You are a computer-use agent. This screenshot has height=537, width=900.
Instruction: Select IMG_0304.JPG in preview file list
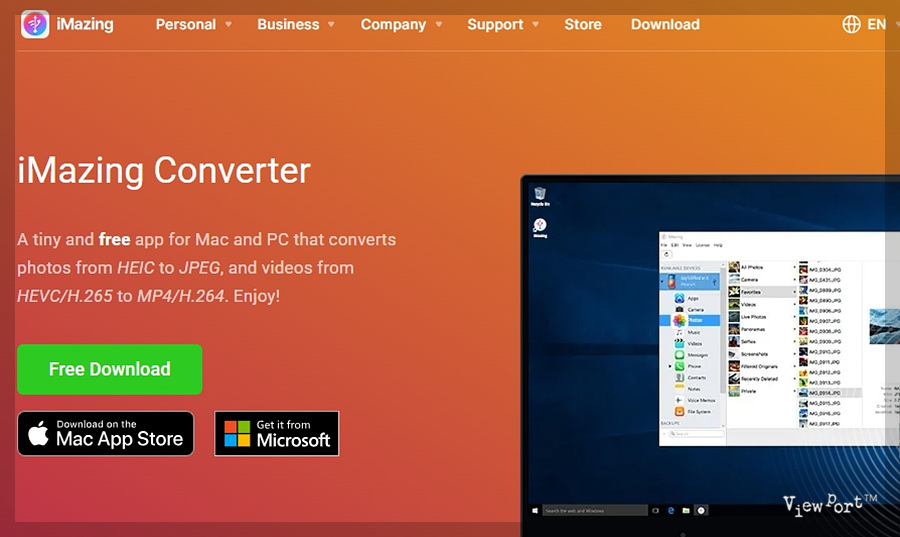[x=824, y=269]
